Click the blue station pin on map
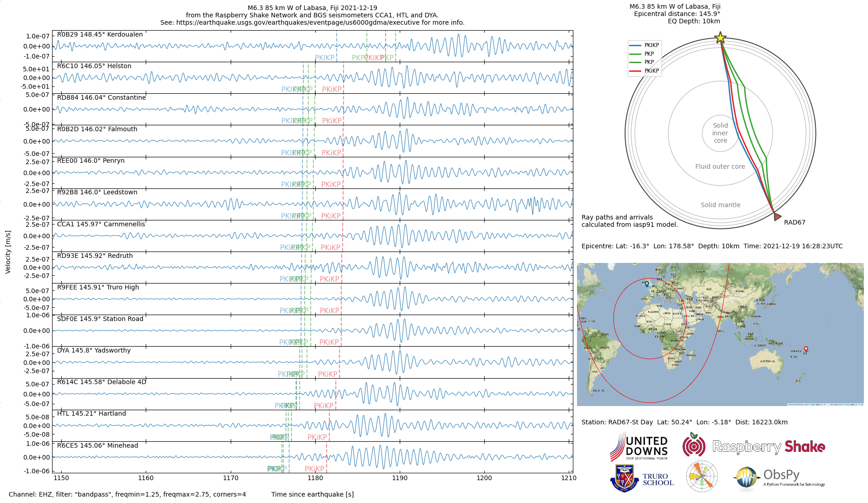This screenshot has height=503, width=868. 646,284
